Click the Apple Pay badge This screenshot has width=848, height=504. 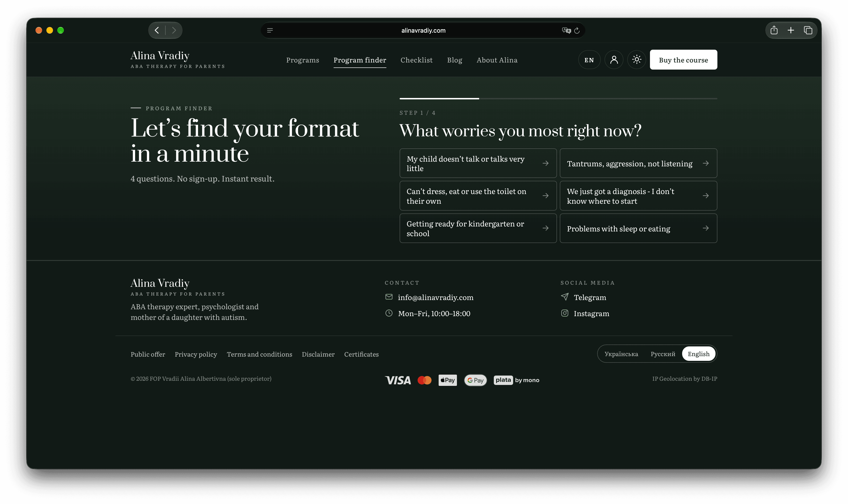click(x=448, y=380)
